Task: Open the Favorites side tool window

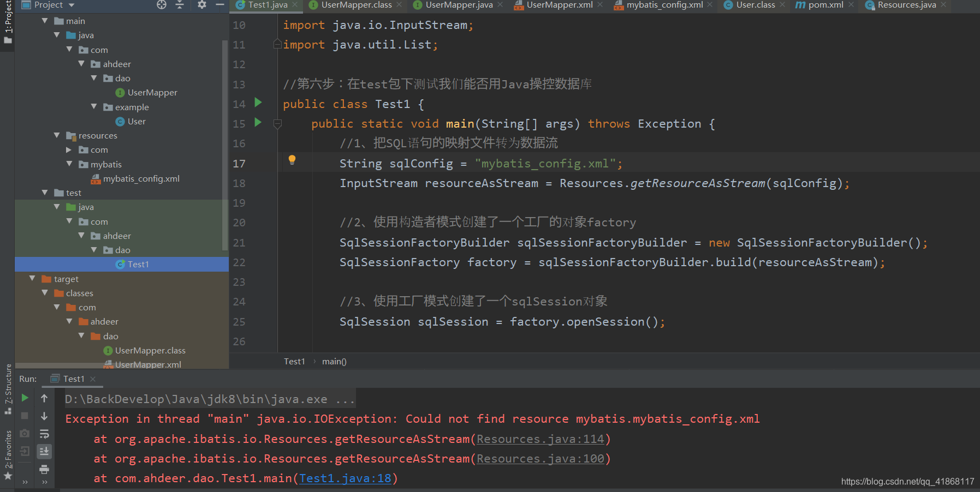Action: (x=8, y=455)
